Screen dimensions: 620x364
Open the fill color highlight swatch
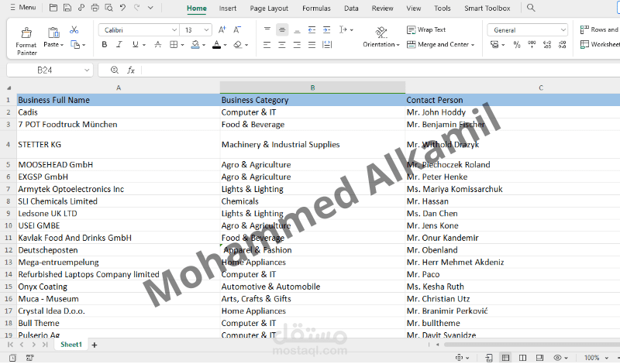point(195,45)
